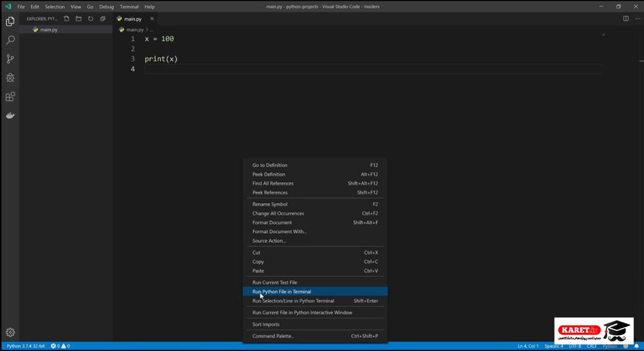Image resolution: width=644 pixels, height=351 pixels.
Task: Click line 3 code 'print(x)'
Action: click(x=161, y=59)
